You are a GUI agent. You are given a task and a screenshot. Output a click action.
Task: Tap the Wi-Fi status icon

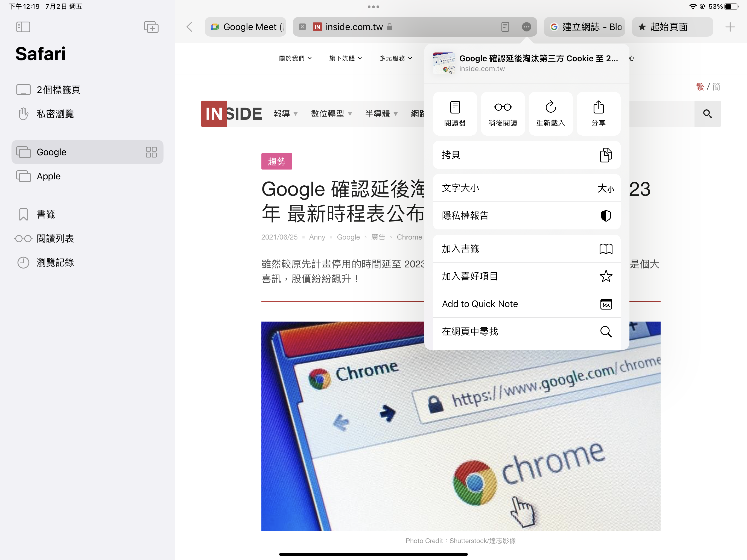693,6
